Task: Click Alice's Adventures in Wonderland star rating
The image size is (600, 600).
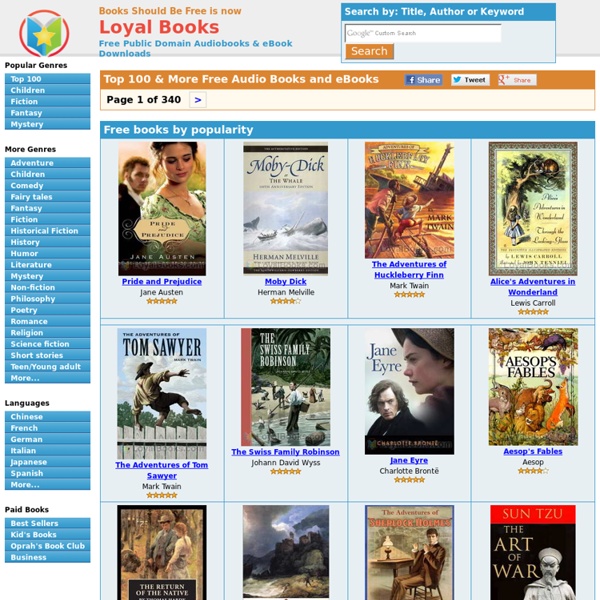Action: point(533,312)
